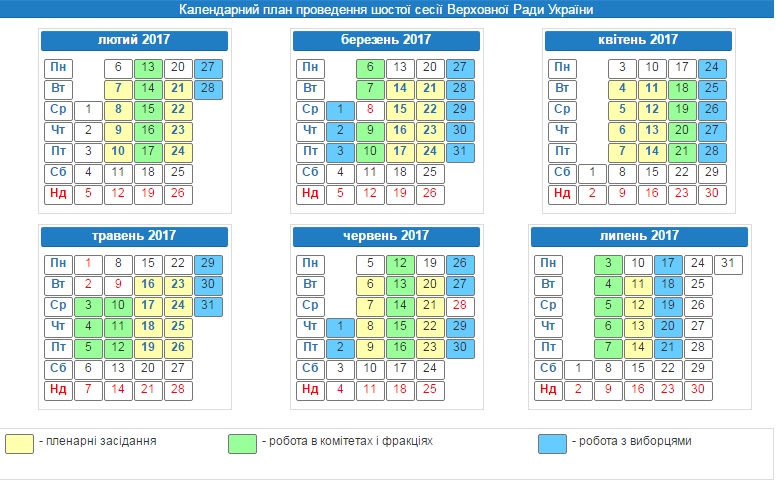Select blue date 28 in лютий
The image size is (776, 482).
208,90
